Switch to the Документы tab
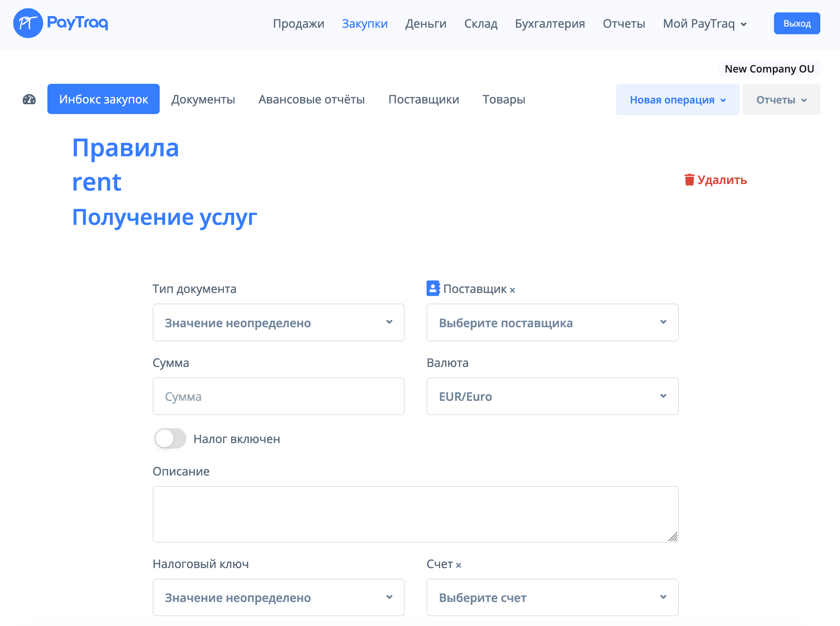The image size is (840, 626). [203, 99]
